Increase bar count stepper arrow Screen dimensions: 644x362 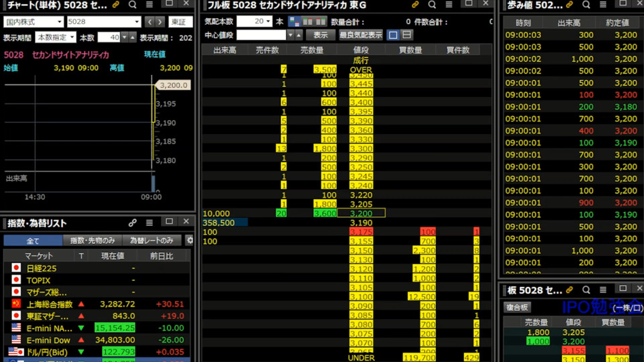point(132,38)
